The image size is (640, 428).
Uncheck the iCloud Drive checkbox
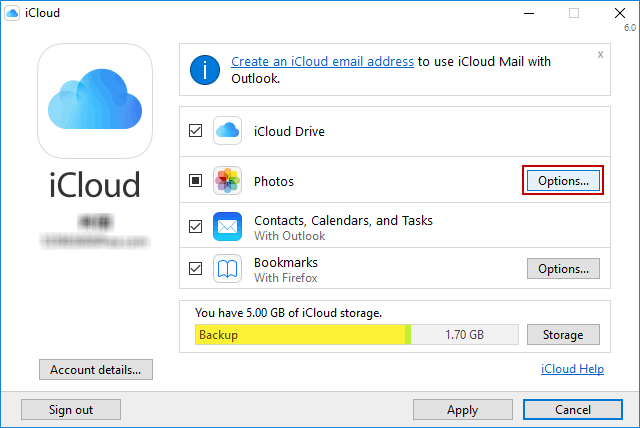pyautogui.click(x=196, y=131)
